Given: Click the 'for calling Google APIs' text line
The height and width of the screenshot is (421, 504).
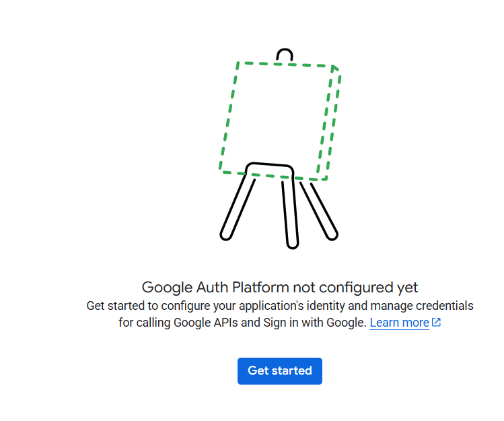Looking at the screenshot, I should point(243,323).
